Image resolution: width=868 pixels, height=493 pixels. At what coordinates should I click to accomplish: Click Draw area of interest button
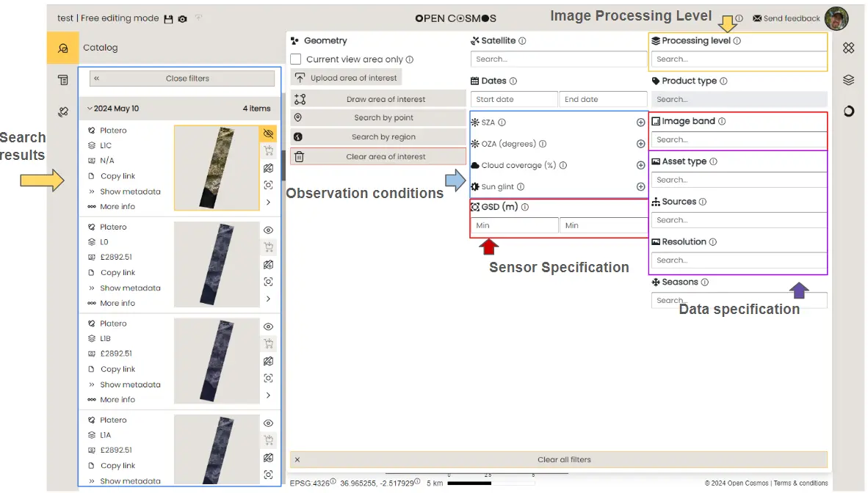coord(386,99)
